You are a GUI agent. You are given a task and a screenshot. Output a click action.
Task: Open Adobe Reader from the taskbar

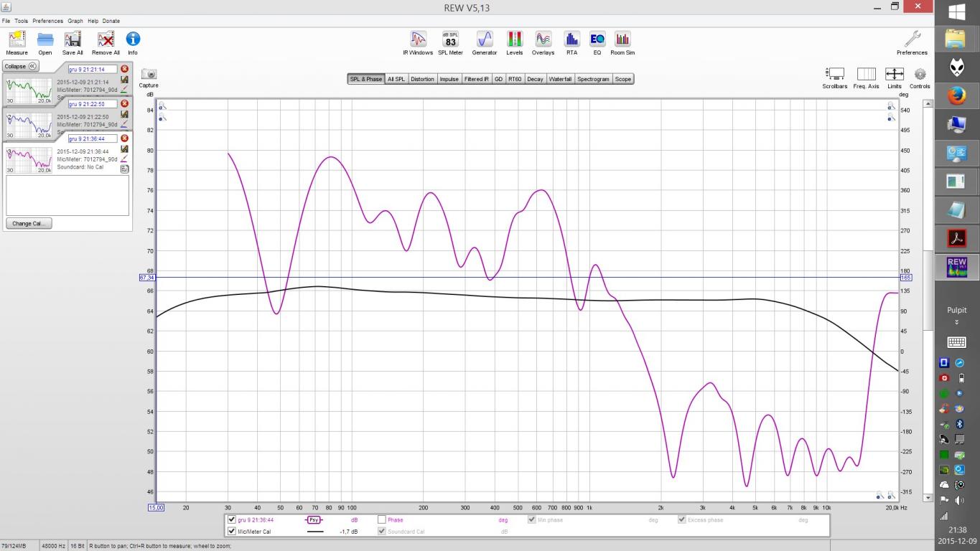coord(956,237)
